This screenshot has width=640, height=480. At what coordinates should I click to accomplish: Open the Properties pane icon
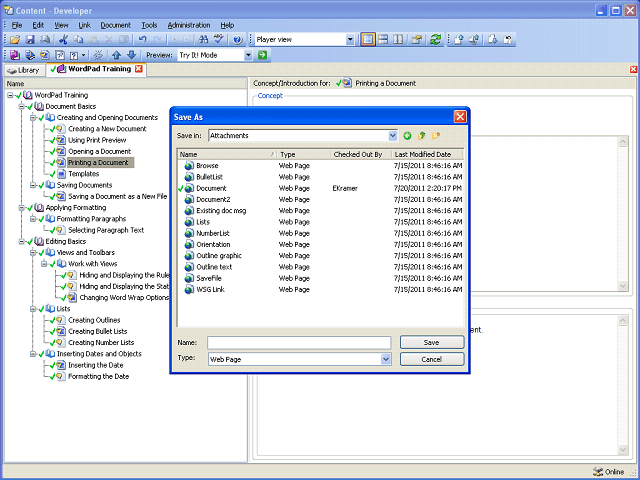[417, 40]
